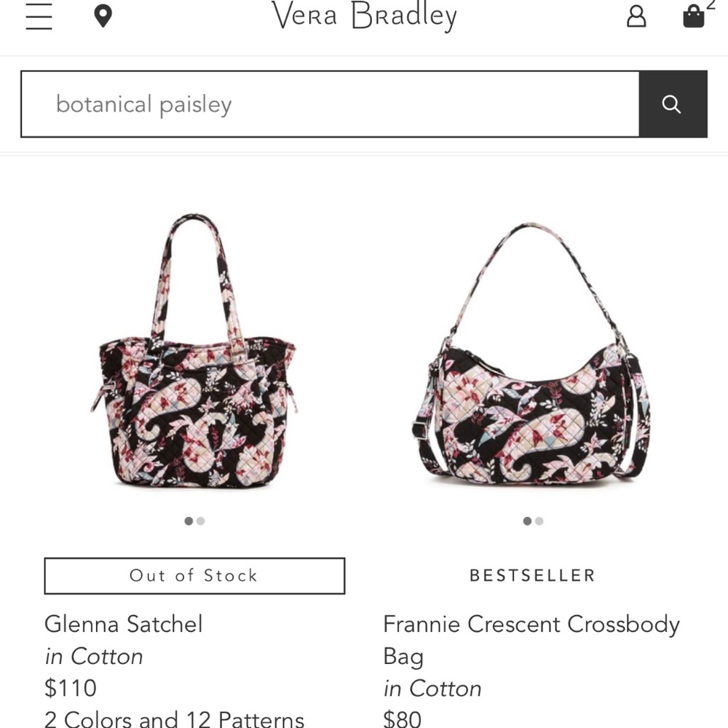Open the Glenna Satchel product page
The height and width of the screenshot is (728, 728).
124,624
